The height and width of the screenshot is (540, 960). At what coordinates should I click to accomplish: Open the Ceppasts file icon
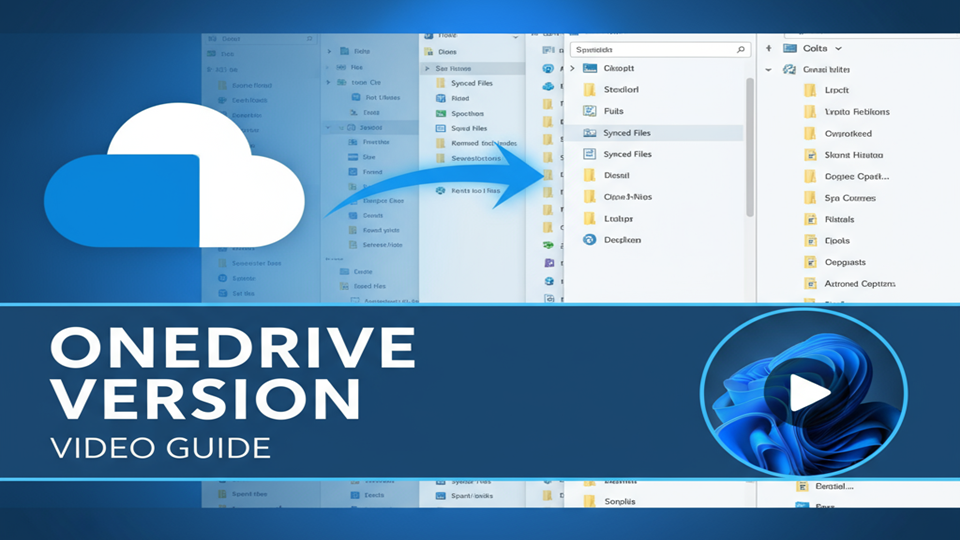click(x=810, y=262)
